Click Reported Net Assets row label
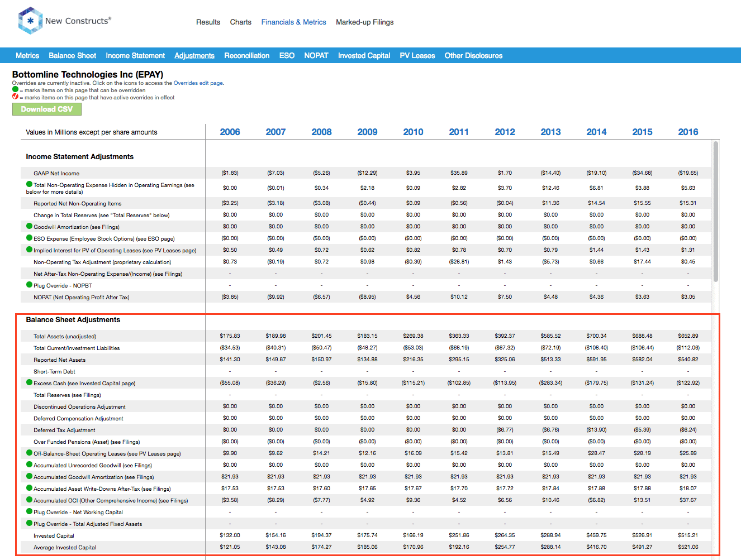The width and height of the screenshot is (741, 560). coord(59,360)
